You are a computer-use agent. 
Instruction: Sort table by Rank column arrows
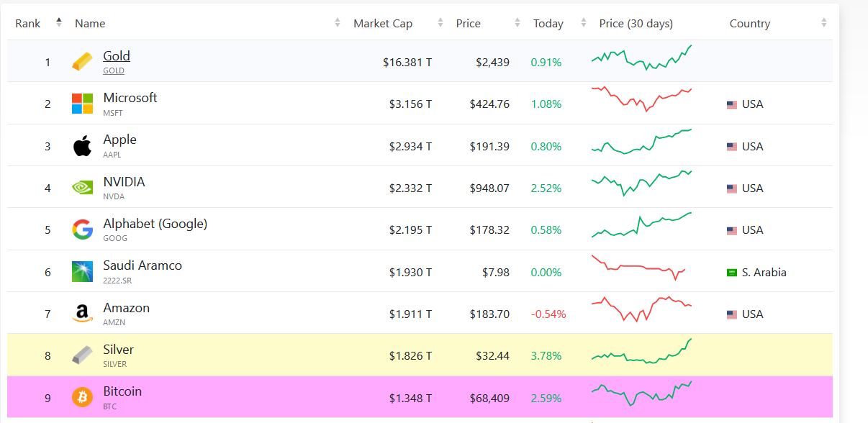tap(59, 23)
